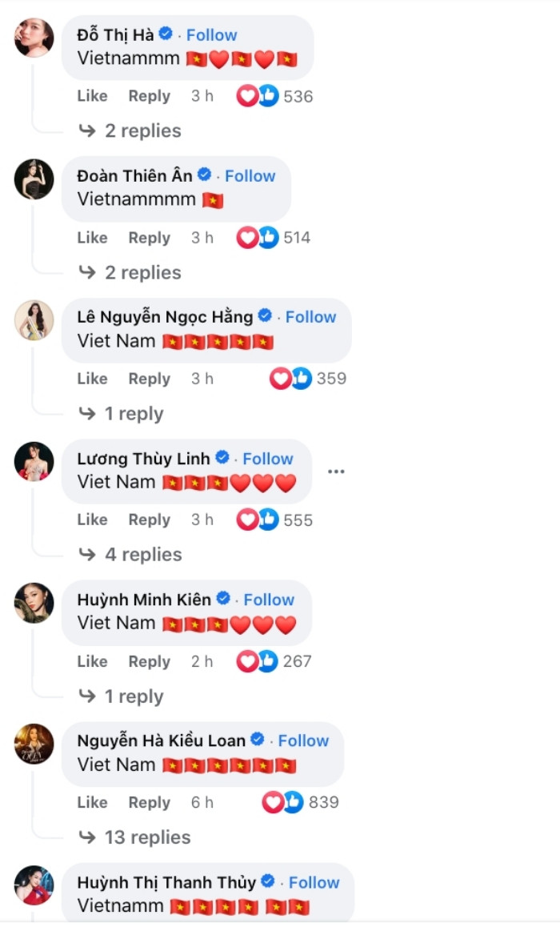Open Nguyễn Hà Kiều Loan's profile name link
Viewport: 560px width, 927px height.
[x=161, y=740]
